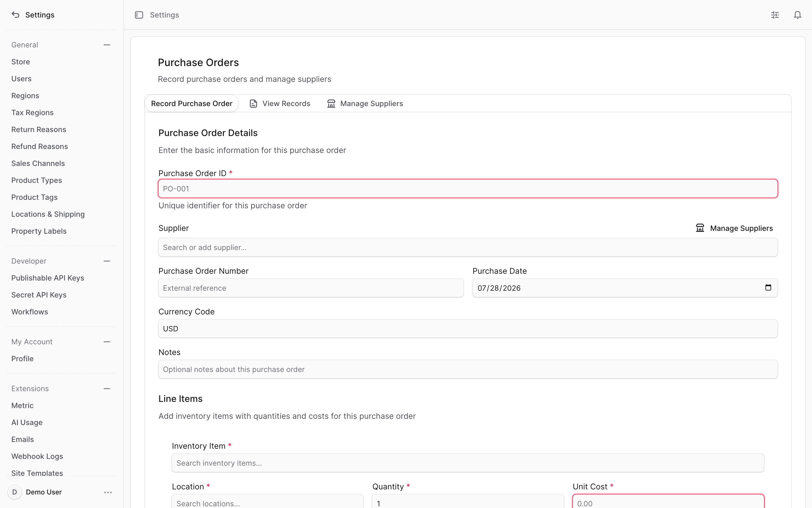Screen dimensions: 812x508
Task: Click the Purchase Order Number field
Action: point(311,288)
